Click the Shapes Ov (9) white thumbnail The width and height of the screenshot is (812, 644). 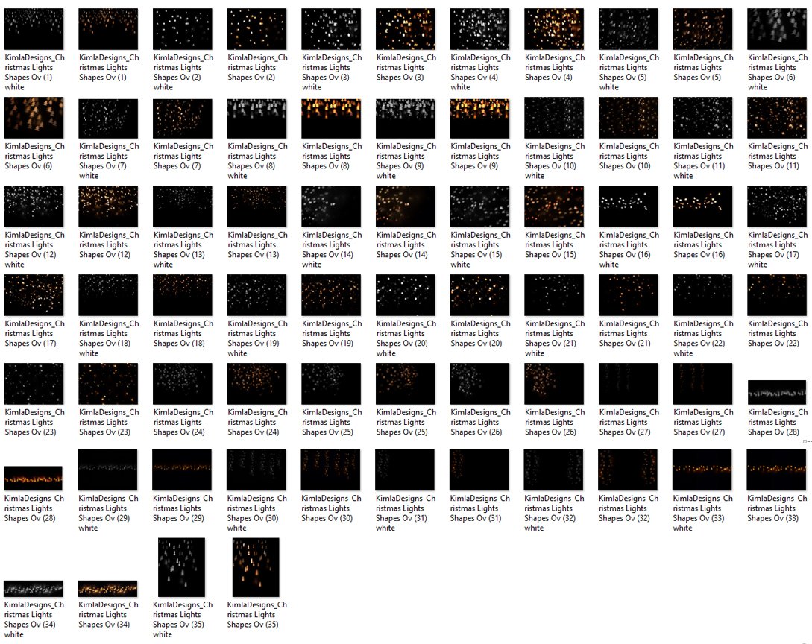click(406, 118)
